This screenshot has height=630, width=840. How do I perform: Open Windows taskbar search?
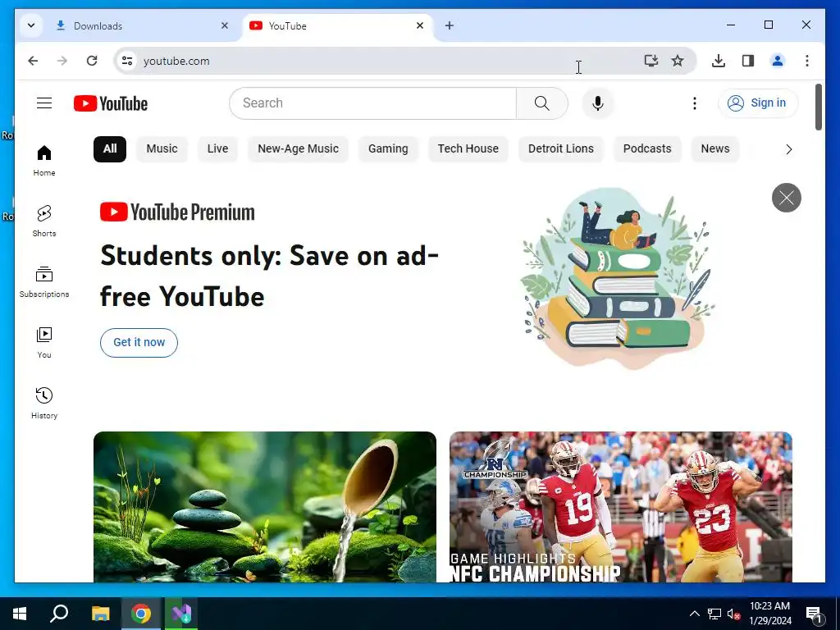[59, 614]
